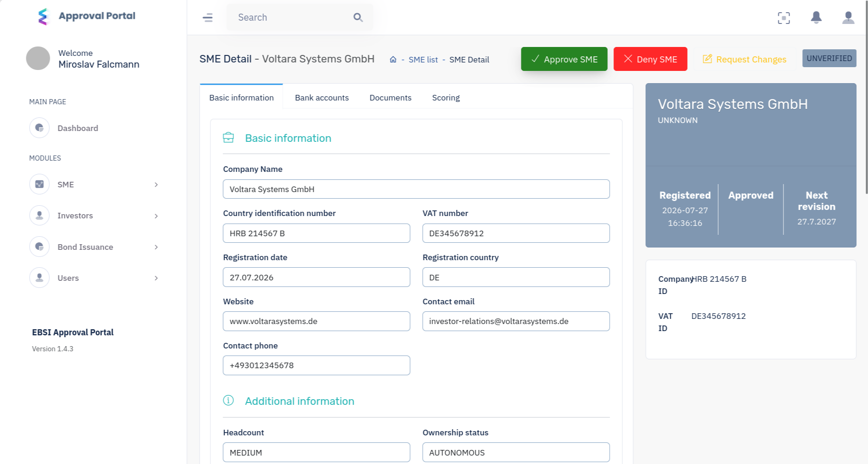
Task: Click the page vertical scrollbar
Action: coord(867,97)
